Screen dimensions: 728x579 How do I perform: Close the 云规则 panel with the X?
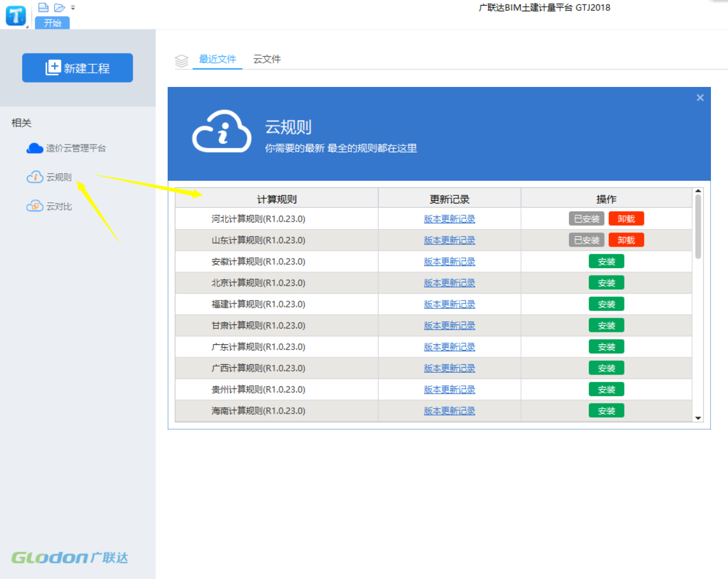[x=700, y=98]
